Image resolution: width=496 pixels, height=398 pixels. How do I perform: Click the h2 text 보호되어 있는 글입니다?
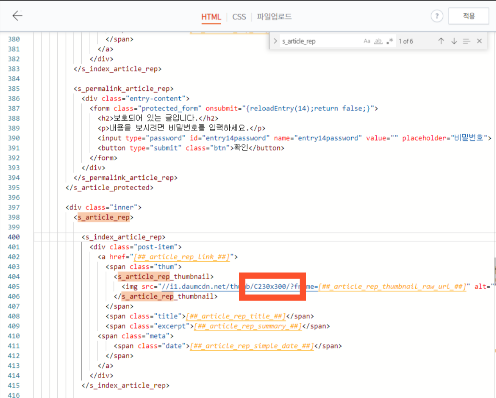tap(156, 118)
